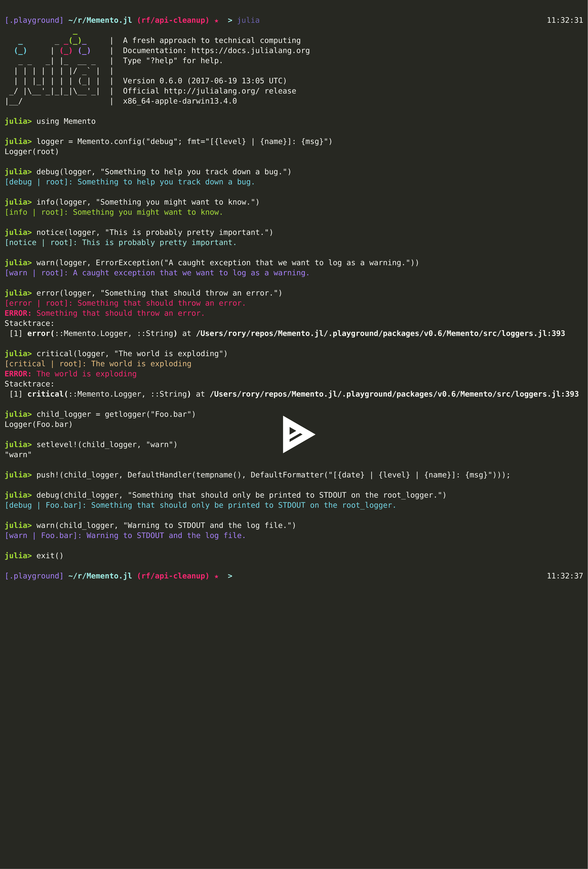The width and height of the screenshot is (588, 869).
Task: Click the '[debug | Foo.bar]' output line
Action: click(200, 505)
